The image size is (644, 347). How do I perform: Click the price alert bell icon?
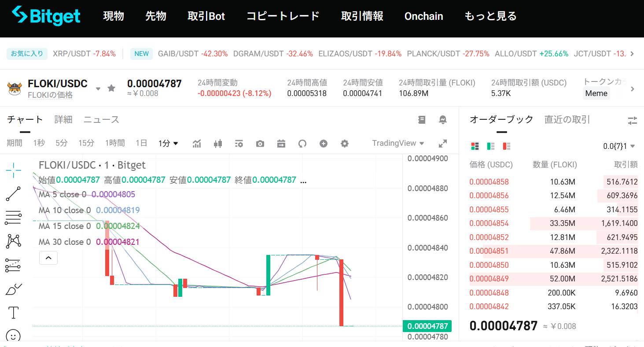[443, 120]
